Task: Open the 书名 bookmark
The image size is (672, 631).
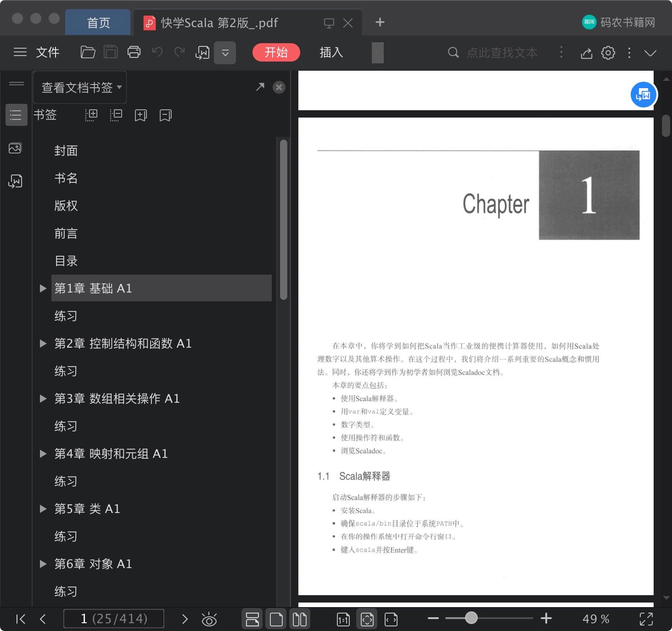Action: 66,178
